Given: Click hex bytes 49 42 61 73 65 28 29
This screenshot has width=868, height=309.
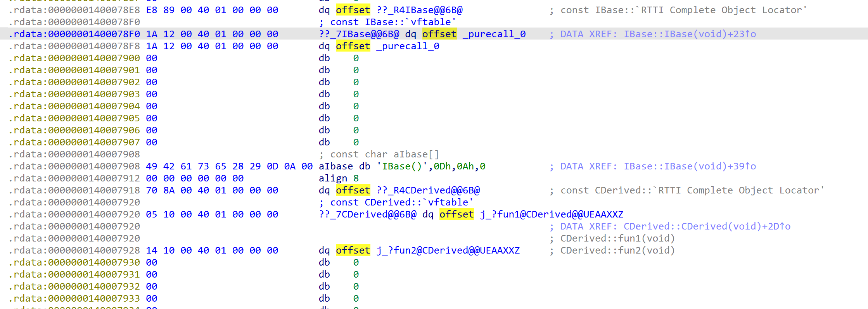Looking at the screenshot, I should (x=204, y=166).
